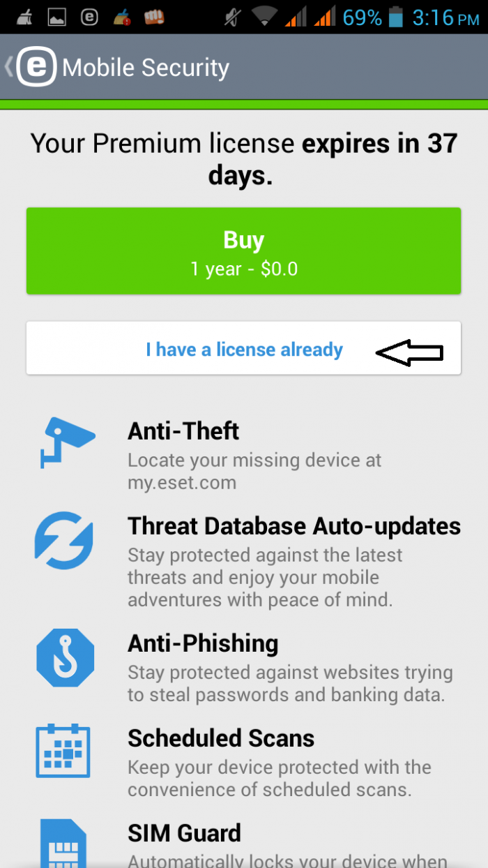
Task: Tap the Scheduled Scans calendar icon
Action: 64,751
